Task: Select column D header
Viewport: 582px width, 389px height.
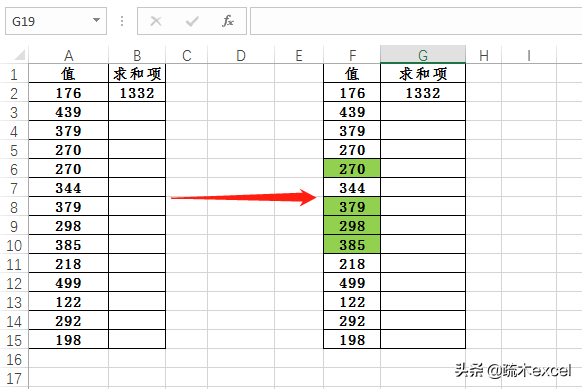Action: point(241,55)
